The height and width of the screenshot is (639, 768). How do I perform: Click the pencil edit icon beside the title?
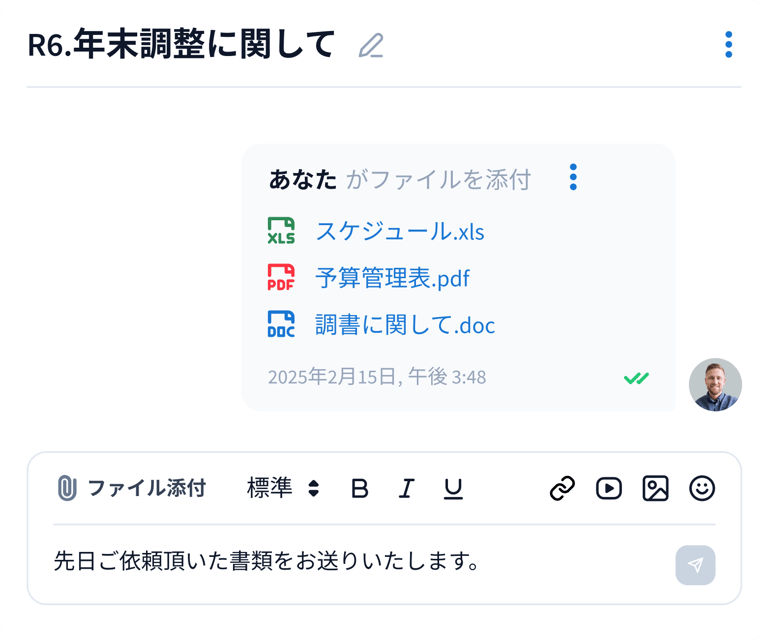pyautogui.click(x=371, y=46)
